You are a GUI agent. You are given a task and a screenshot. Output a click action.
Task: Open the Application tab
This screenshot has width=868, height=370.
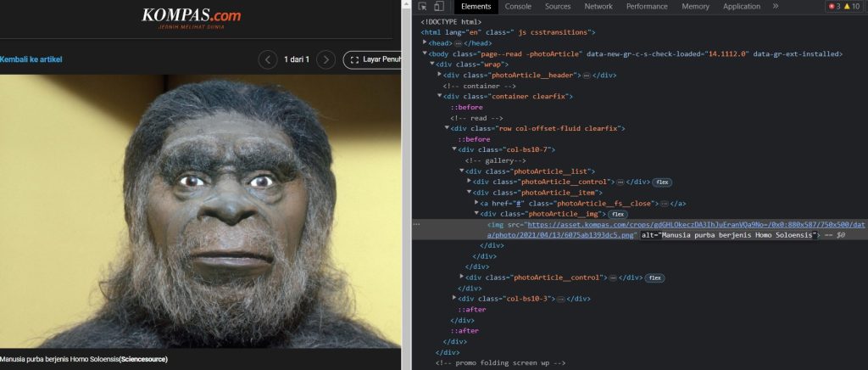pos(741,7)
